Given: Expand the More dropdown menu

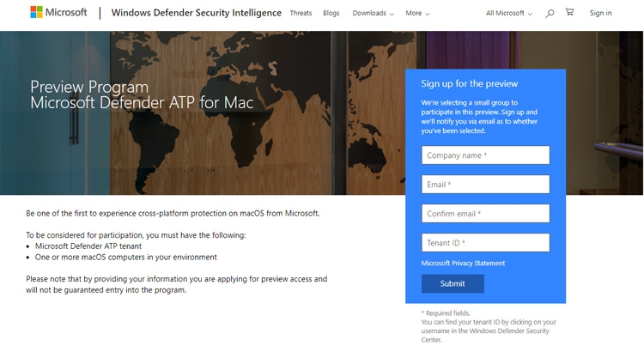Looking at the screenshot, I should (417, 13).
